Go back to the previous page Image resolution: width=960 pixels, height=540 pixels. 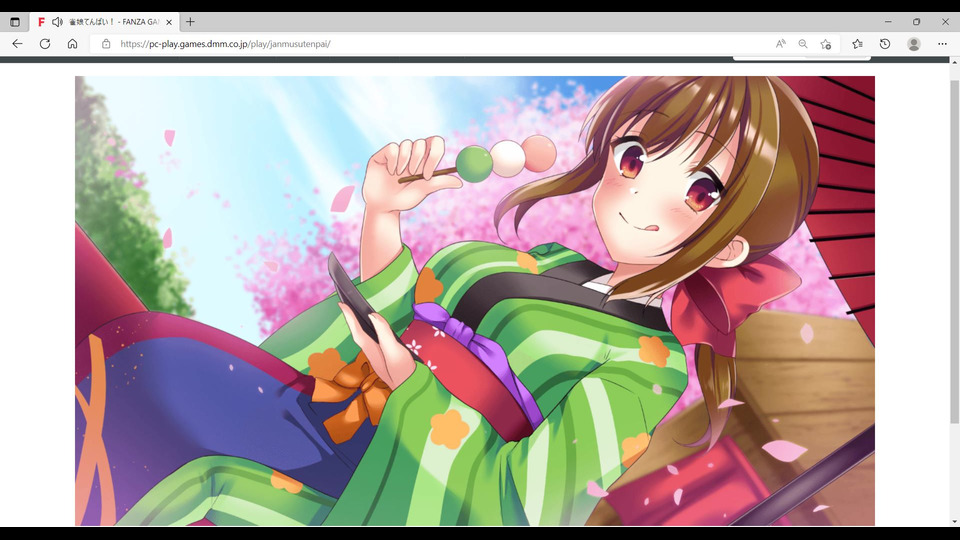point(17,44)
